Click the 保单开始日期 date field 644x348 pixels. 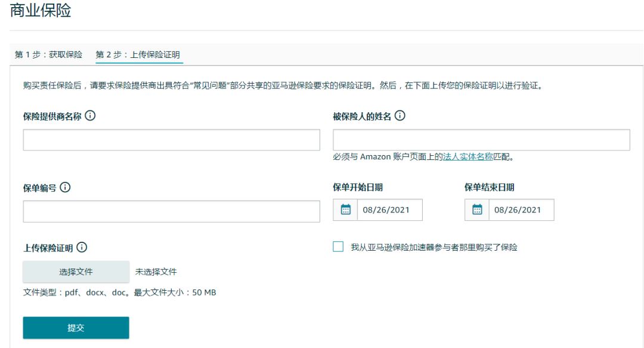tap(389, 210)
